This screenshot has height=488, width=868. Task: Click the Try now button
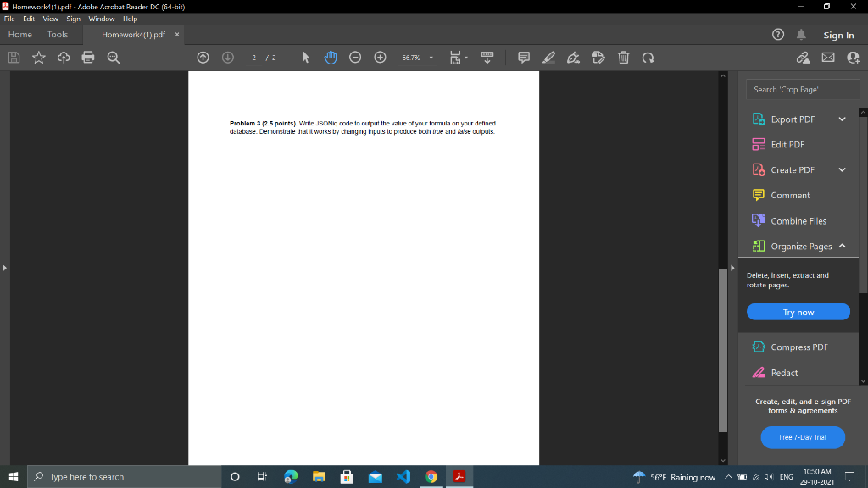[798, 312]
